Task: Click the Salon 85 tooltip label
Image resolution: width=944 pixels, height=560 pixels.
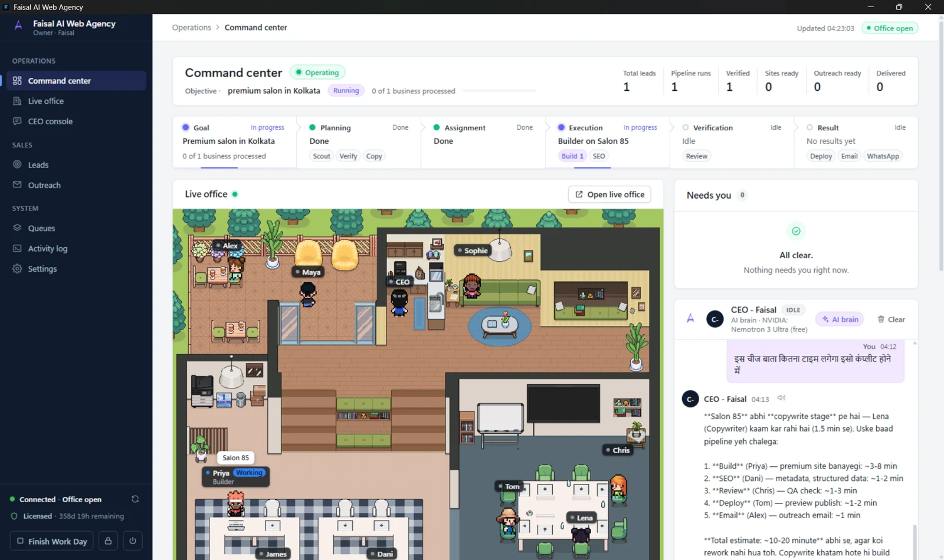Action: pyautogui.click(x=235, y=457)
